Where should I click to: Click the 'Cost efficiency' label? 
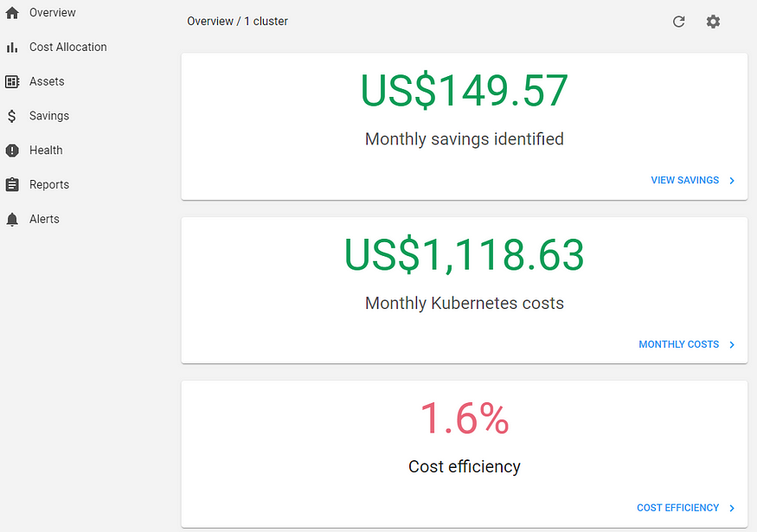click(465, 467)
